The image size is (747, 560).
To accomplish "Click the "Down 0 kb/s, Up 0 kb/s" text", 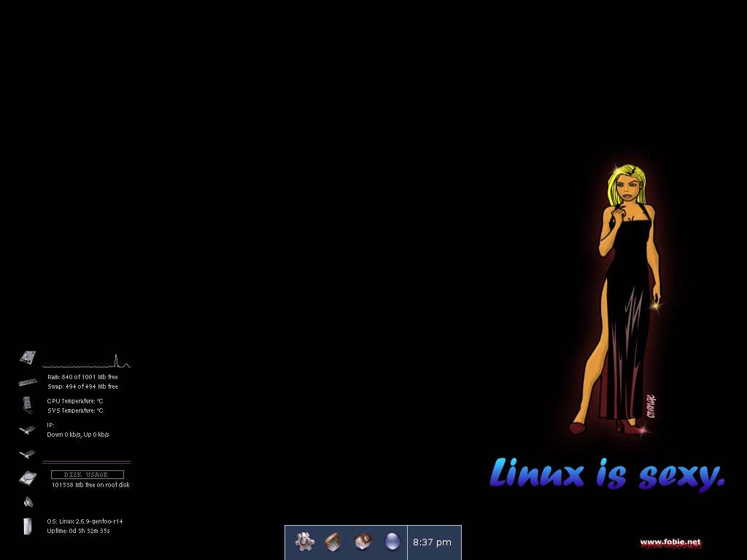I will pos(77,435).
